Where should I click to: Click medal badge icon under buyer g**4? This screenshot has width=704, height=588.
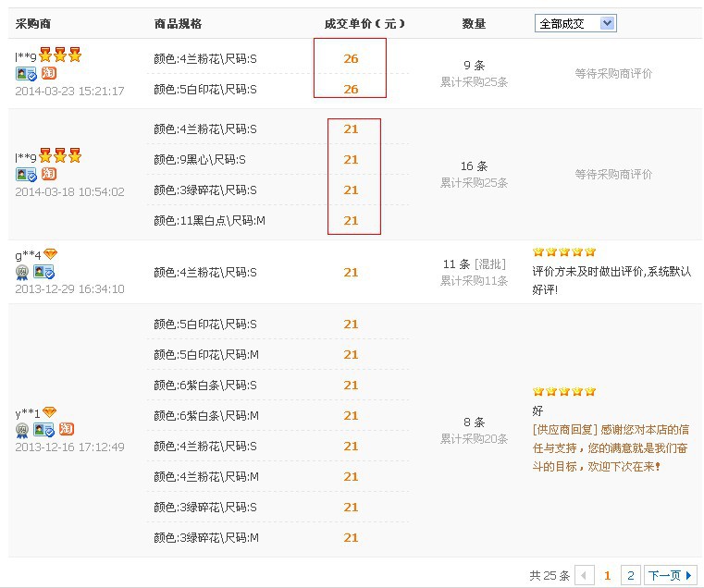[x=22, y=272]
